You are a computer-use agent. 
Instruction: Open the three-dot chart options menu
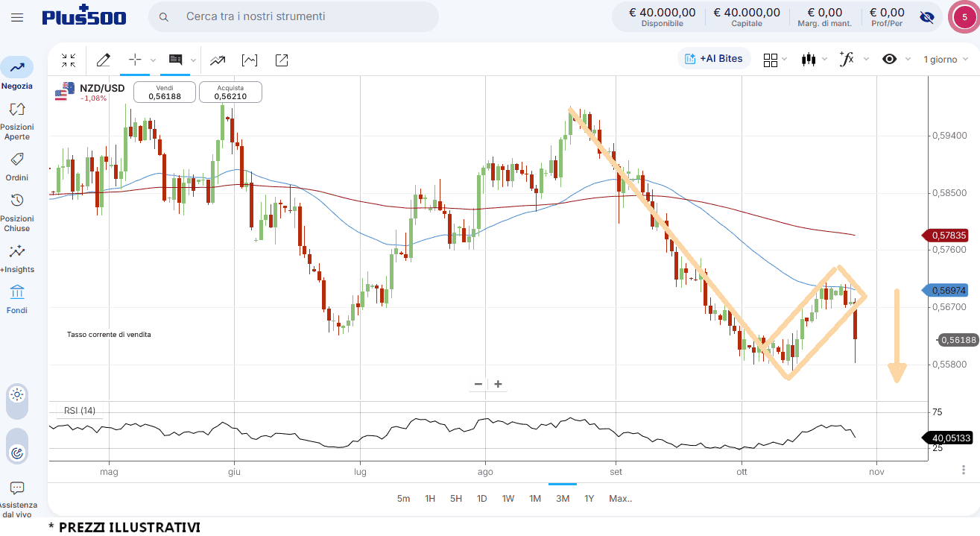pos(964,470)
